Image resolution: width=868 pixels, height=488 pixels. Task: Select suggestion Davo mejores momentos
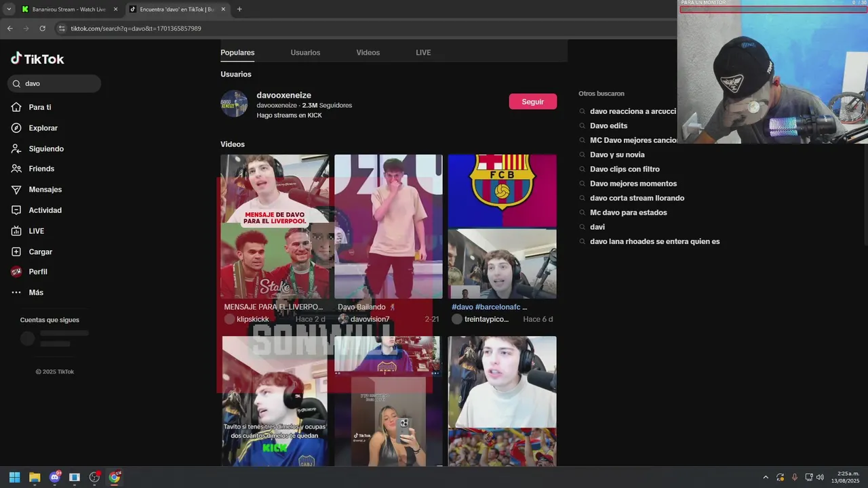point(633,184)
